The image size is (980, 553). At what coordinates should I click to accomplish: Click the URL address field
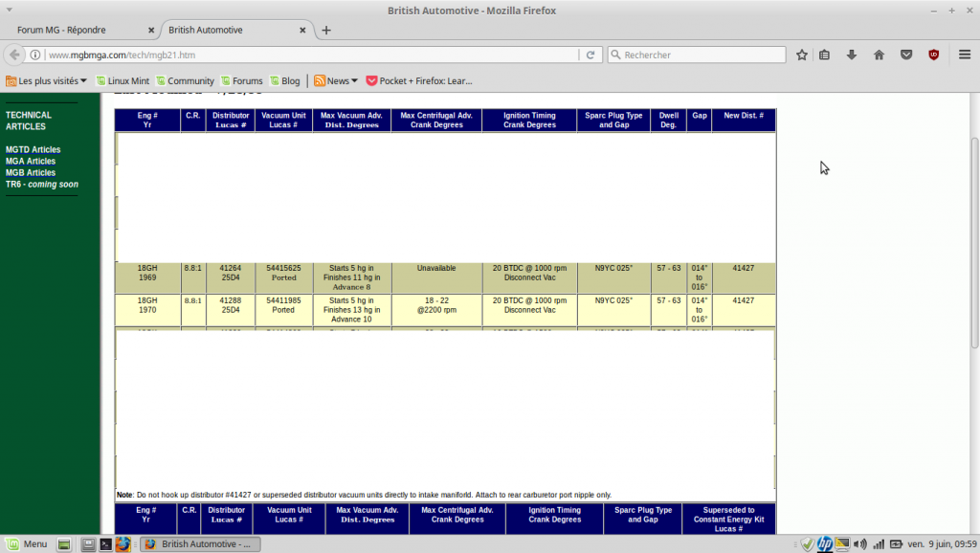[x=313, y=55]
